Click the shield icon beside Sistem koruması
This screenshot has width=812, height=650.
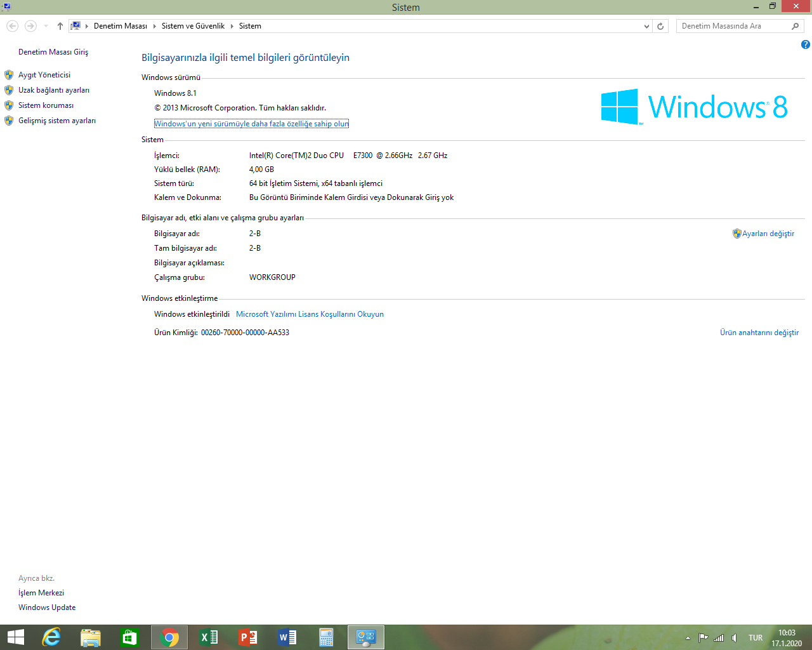coord(9,105)
